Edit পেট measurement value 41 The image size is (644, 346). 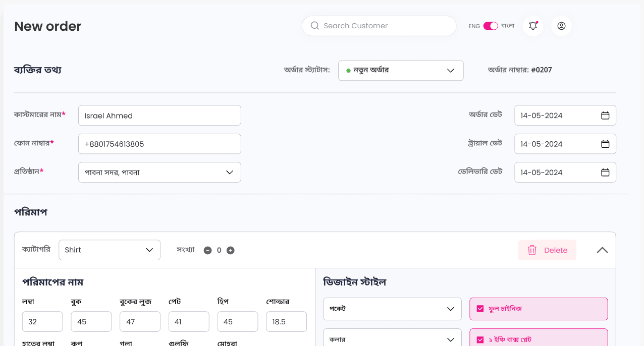pos(189,322)
